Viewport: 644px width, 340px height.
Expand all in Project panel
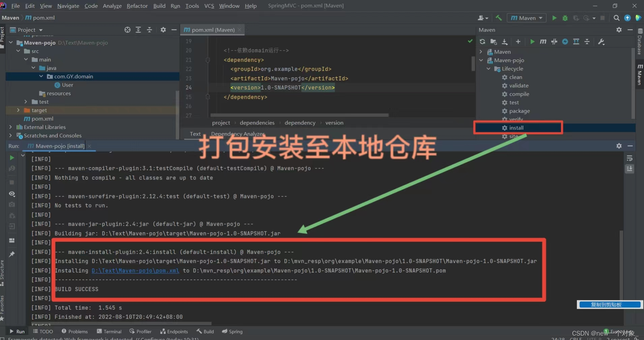[138, 30]
